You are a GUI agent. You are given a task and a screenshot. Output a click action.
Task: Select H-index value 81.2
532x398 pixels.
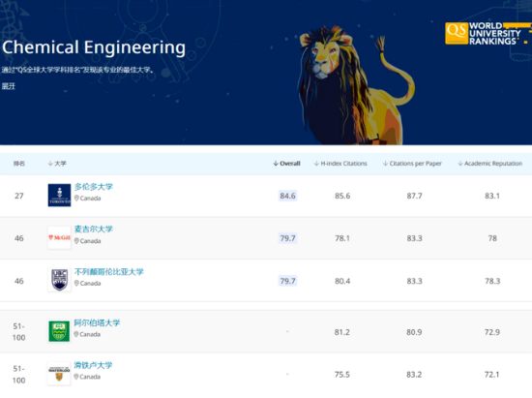pos(342,332)
